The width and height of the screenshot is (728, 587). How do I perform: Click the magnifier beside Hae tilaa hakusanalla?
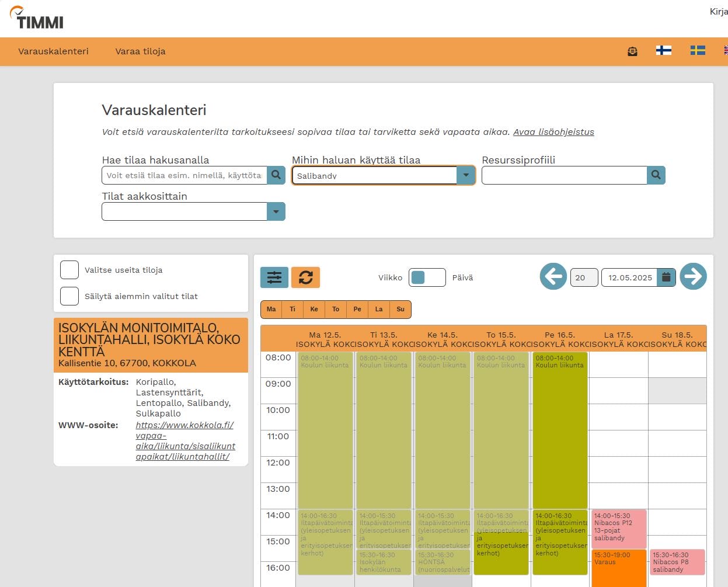coord(276,175)
